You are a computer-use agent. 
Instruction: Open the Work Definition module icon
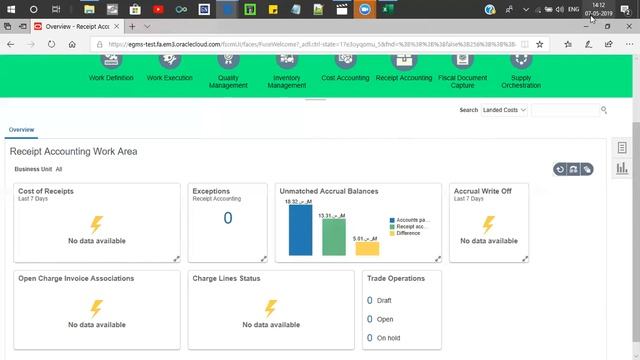click(x=111, y=60)
